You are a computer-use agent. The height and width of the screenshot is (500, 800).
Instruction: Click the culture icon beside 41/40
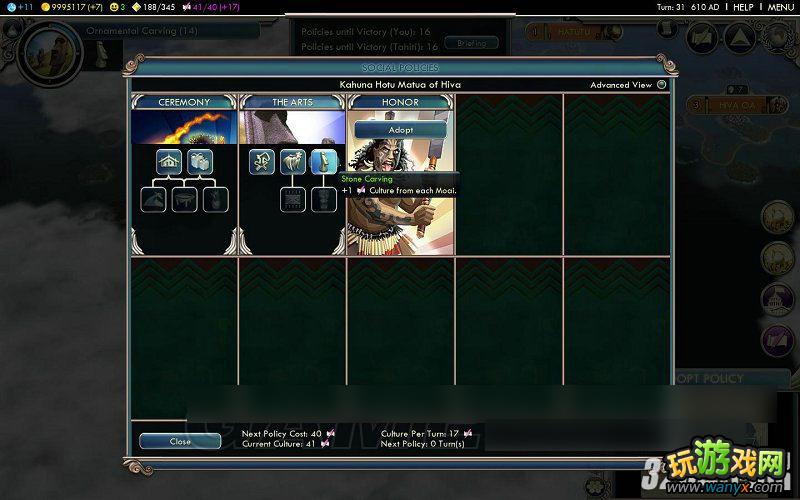pyautogui.click(x=186, y=7)
